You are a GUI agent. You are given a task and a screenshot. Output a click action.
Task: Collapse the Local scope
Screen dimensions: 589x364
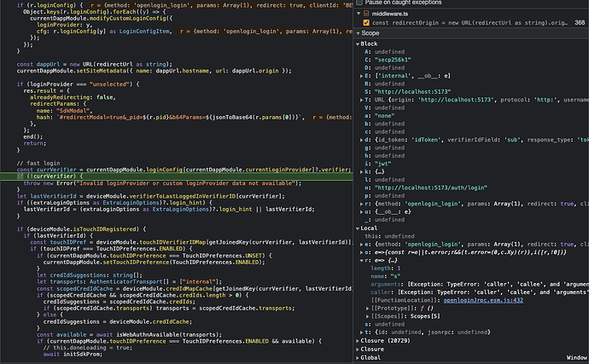358,228
